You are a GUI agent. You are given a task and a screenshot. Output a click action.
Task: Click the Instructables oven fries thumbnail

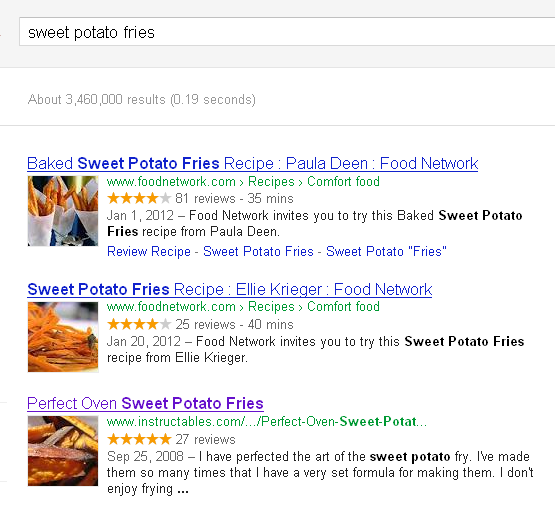click(x=63, y=451)
